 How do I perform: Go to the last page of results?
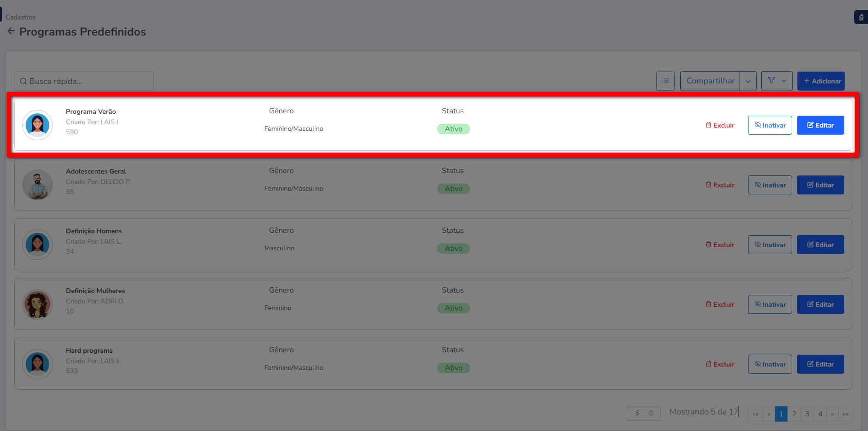click(x=846, y=414)
